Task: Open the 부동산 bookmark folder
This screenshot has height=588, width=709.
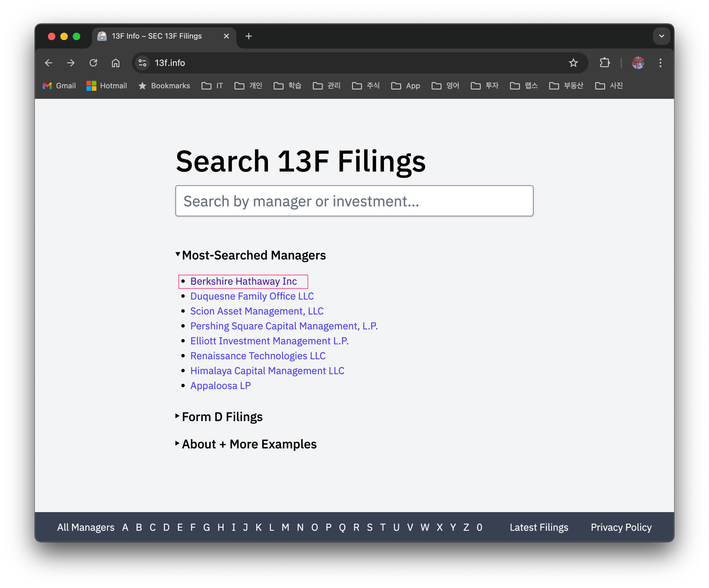Action: coord(566,86)
